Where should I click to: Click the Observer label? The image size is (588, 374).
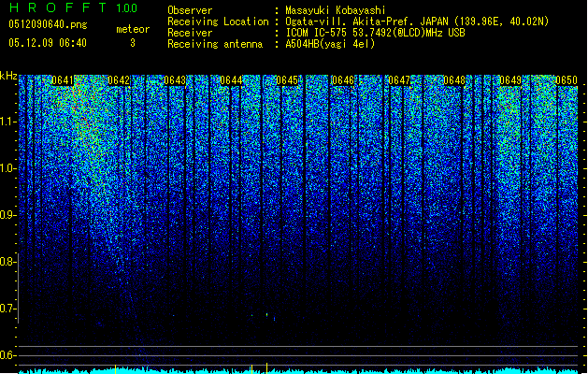coord(190,10)
